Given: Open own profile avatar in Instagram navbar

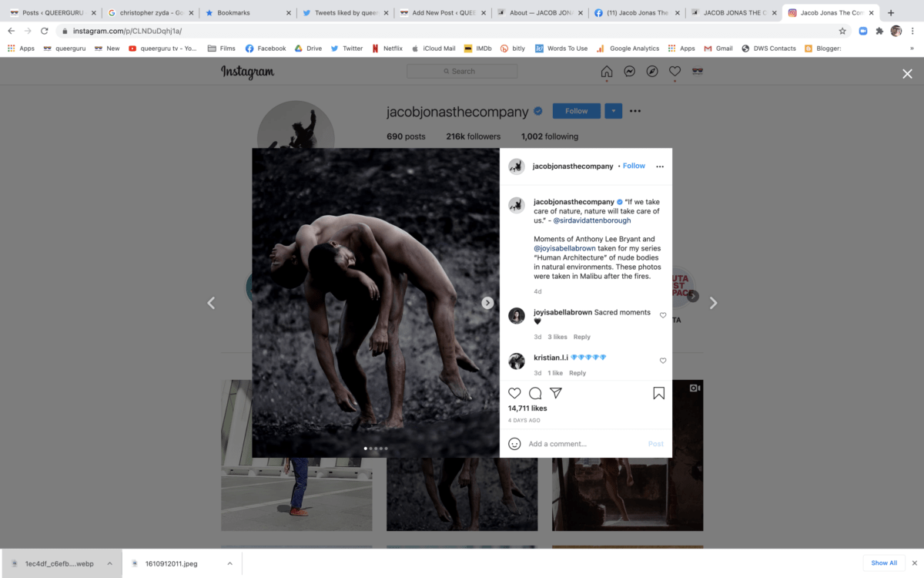Looking at the screenshot, I should pyautogui.click(x=698, y=72).
